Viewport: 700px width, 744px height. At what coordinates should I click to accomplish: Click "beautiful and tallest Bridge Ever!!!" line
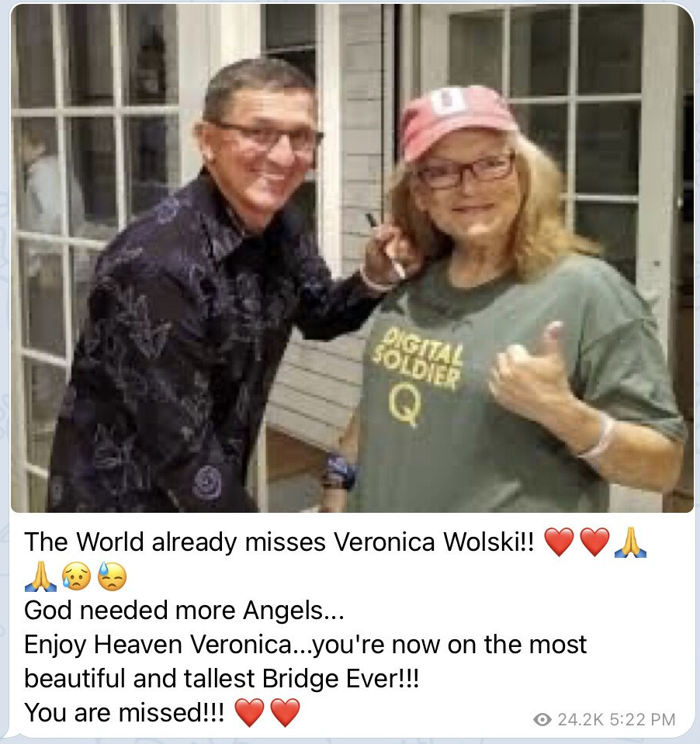point(222,679)
